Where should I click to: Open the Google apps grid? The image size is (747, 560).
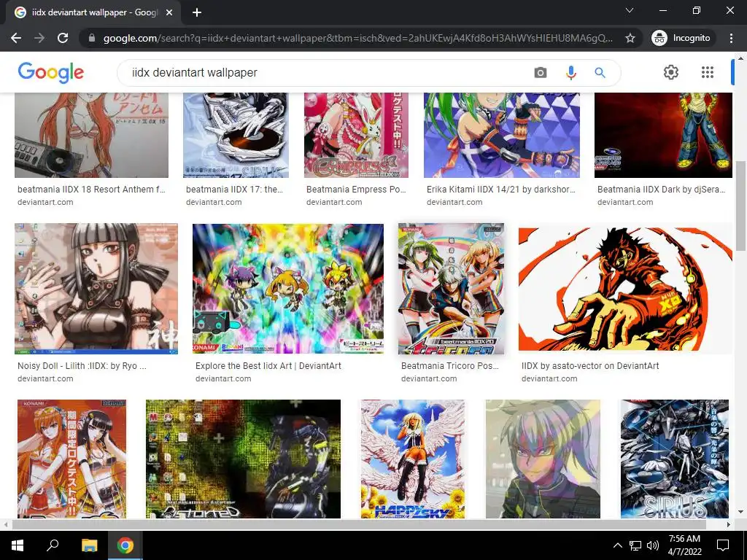click(708, 72)
